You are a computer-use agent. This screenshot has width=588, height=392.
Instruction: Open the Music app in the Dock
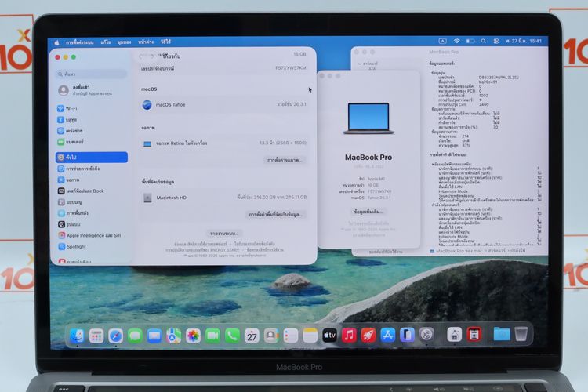pyautogui.click(x=349, y=336)
